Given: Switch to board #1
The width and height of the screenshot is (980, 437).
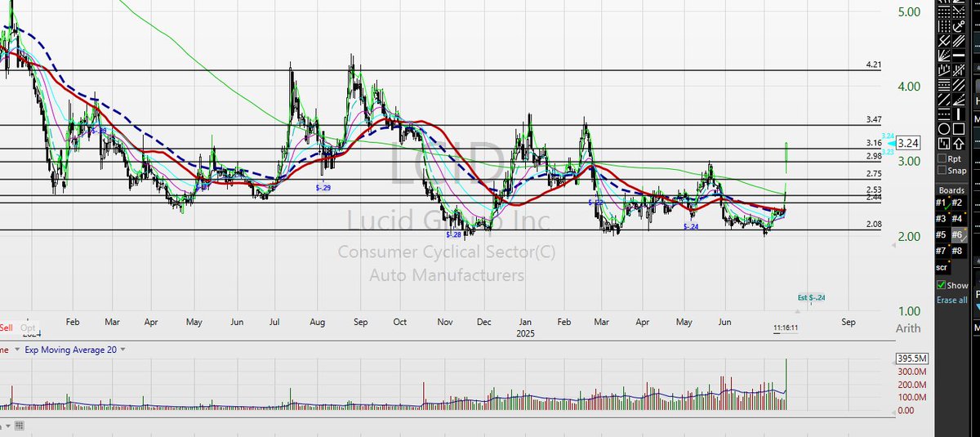Looking at the screenshot, I should 942,203.
